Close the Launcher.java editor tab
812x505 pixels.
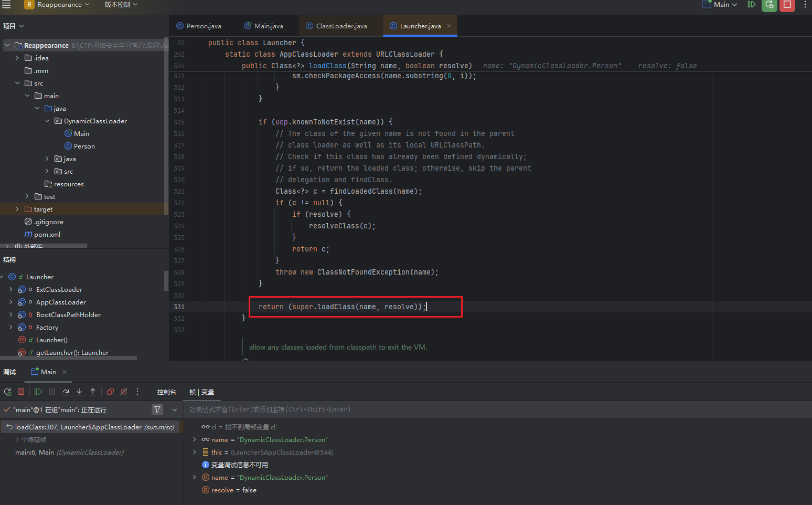(449, 26)
